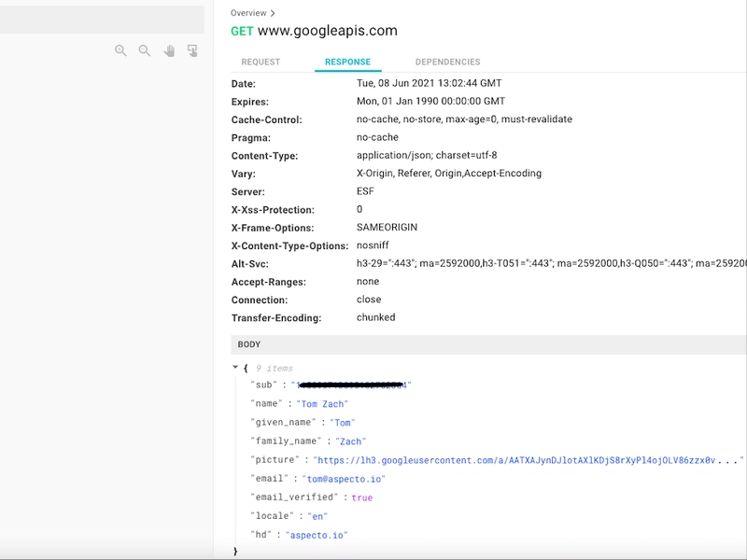Click the picture URL value in JSON

[x=529, y=460]
